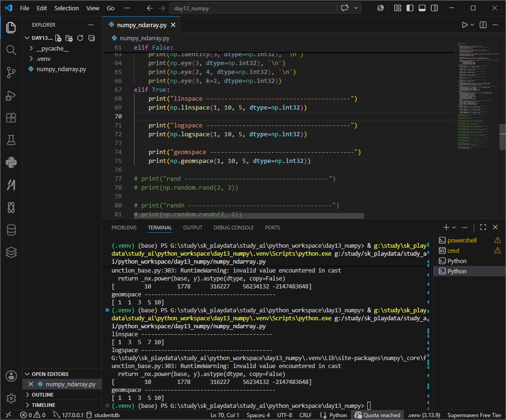Image resolution: width=506 pixels, height=420 pixels.
Task: Open the Explorer view in activity bar
Action: 11,28
